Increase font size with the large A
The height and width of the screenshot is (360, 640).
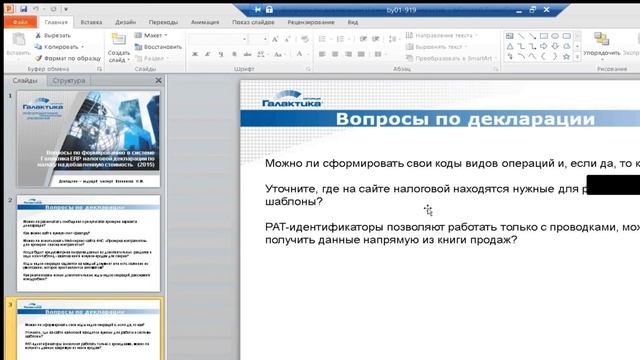[275, 39]
